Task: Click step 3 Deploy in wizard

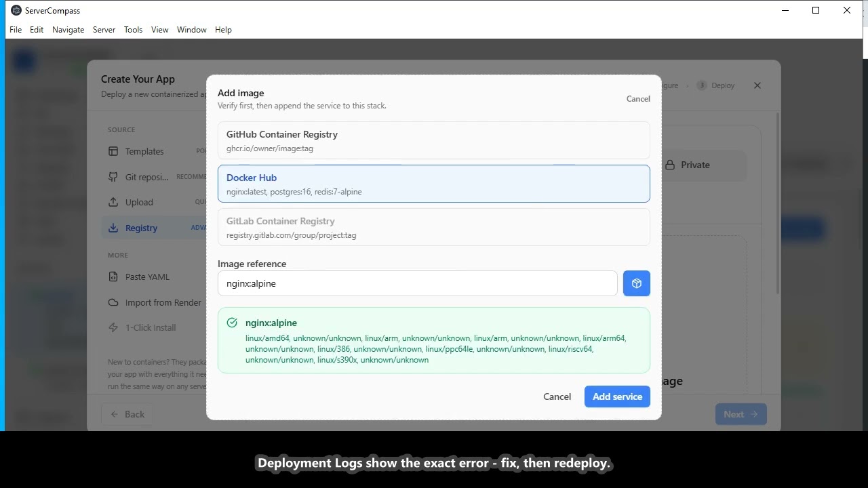Action: 716,85
